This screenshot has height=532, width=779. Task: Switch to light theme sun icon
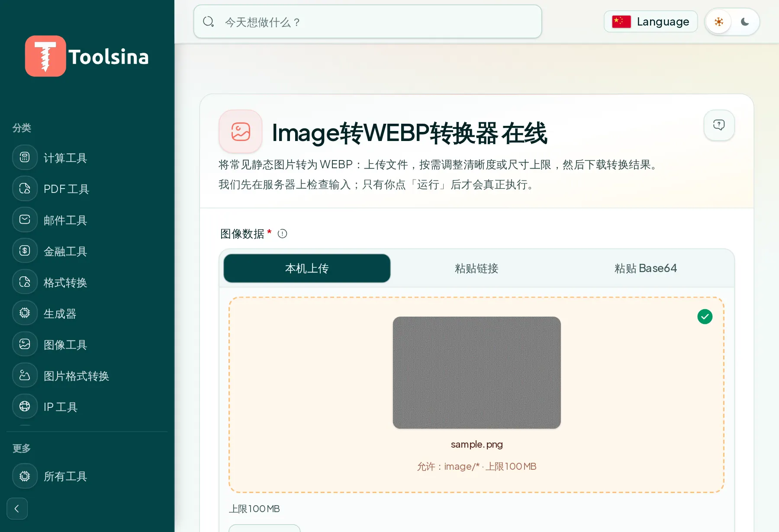pos(719,22)
